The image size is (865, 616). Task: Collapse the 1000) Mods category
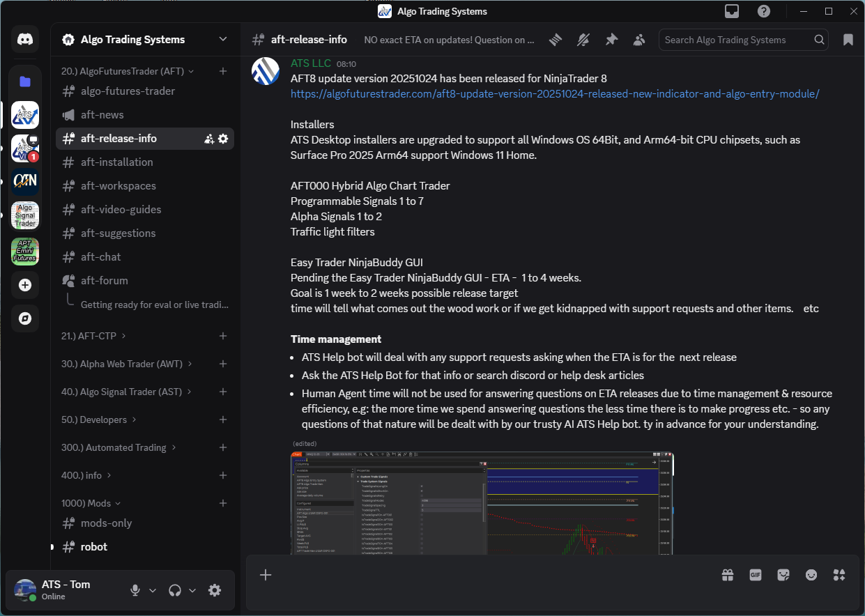point(91,503)
